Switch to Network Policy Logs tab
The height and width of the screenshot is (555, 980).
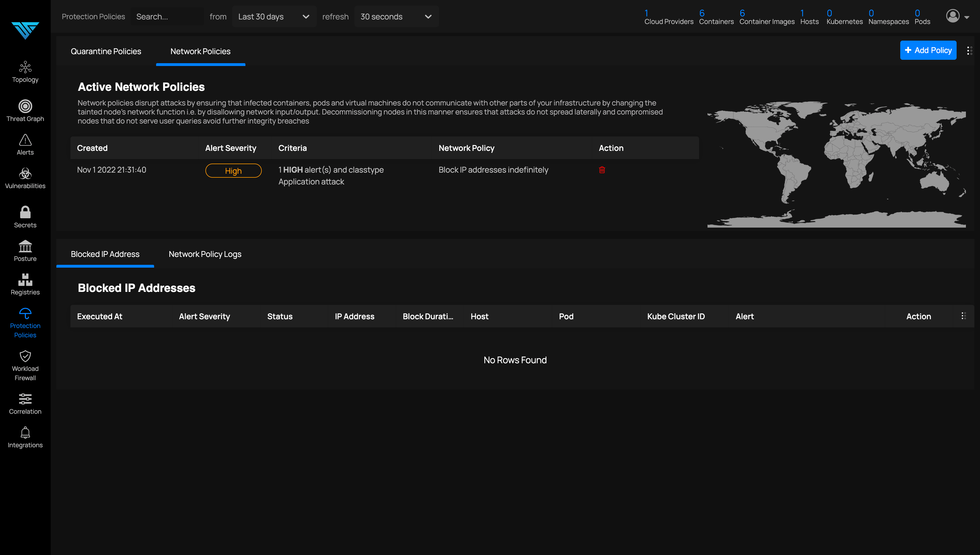(x=205, y=254)
